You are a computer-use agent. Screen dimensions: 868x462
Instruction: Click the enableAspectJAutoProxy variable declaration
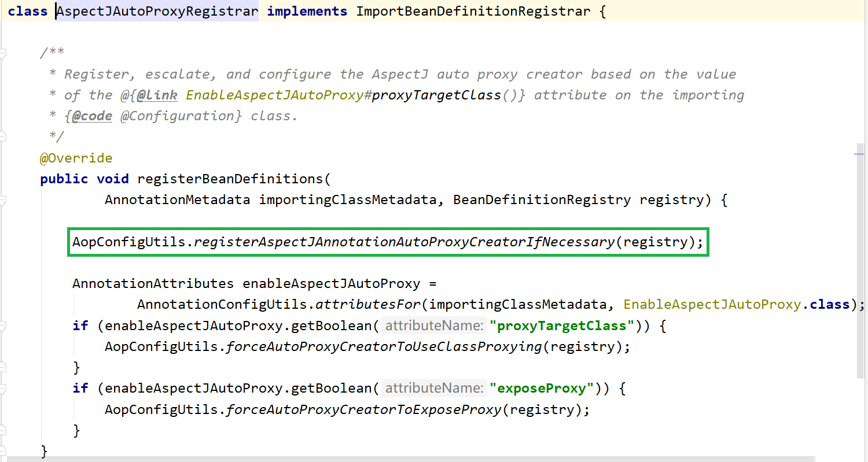pyautogui.click(x=331, y=283)
